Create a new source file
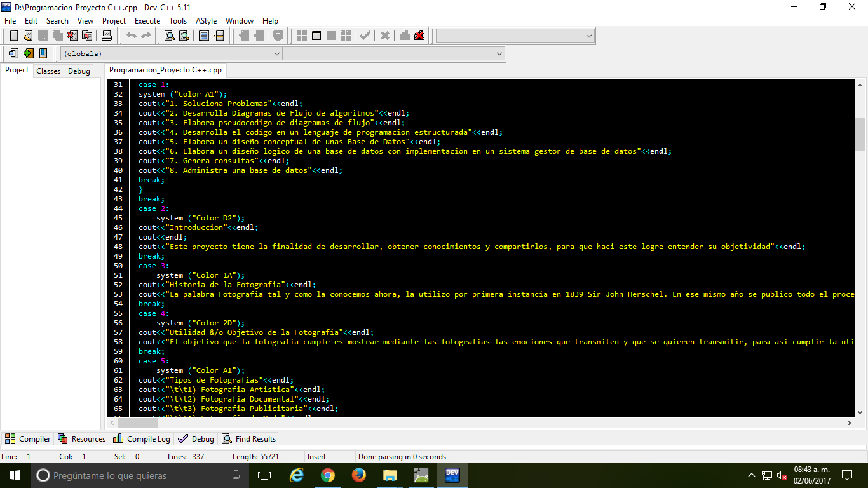 click(x=13, y=36)
